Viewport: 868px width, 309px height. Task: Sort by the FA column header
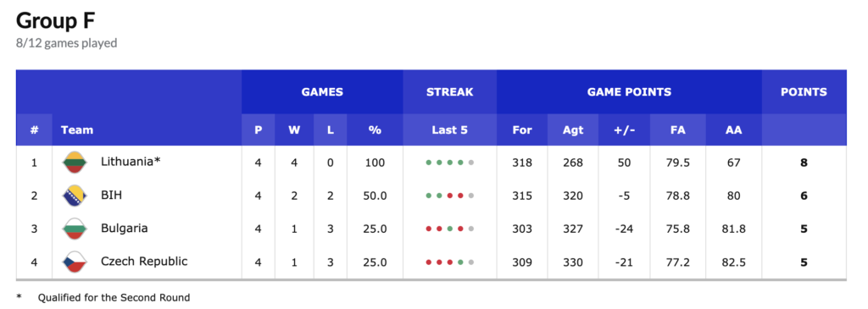[x=677, y=130]
